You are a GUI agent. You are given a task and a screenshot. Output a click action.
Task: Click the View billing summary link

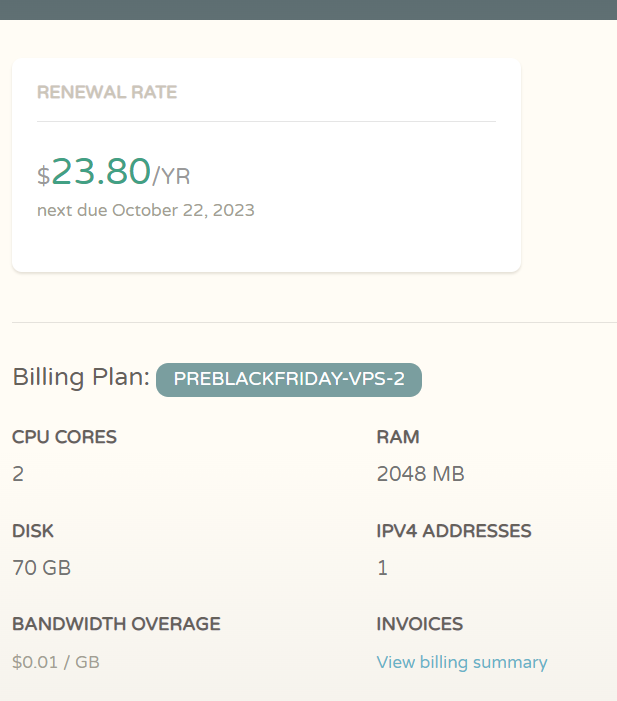click(x=461, y=662)
